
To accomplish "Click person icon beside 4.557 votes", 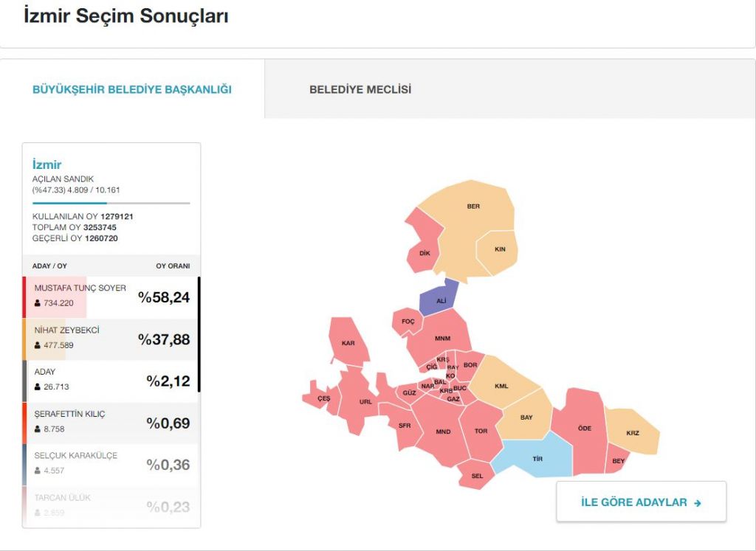I will (38, 471).
